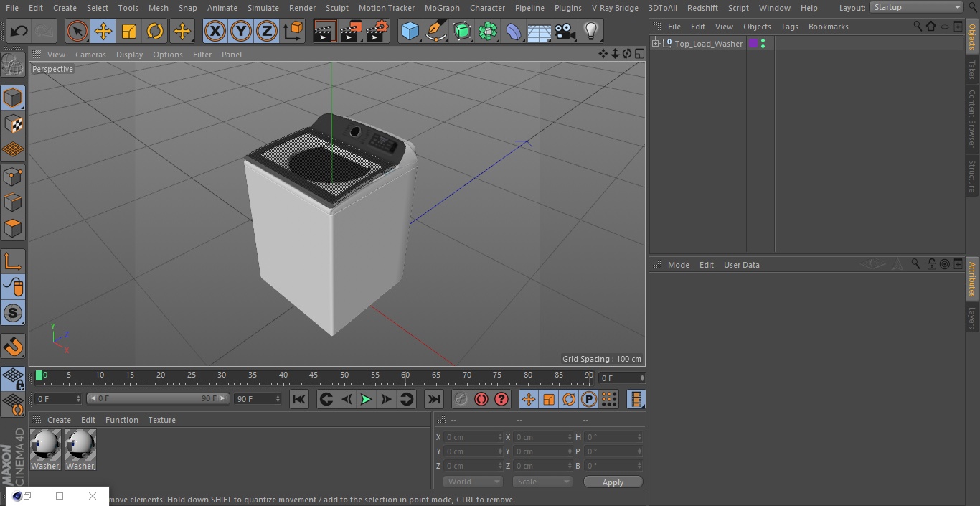Select the Rotate tool

coord(155,31)
